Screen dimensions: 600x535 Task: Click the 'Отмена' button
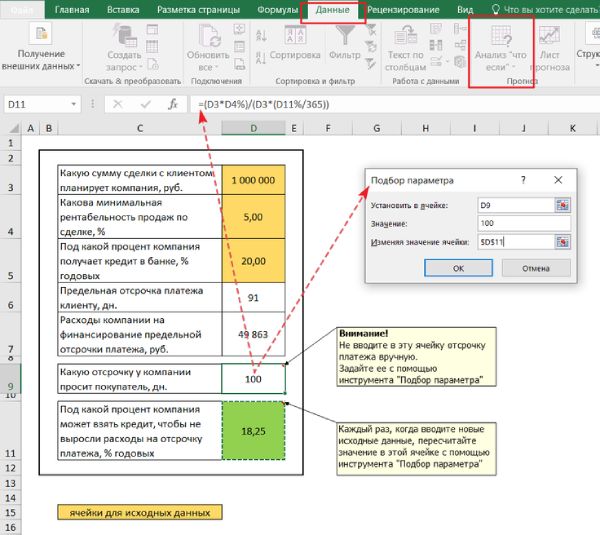[535, 268]
